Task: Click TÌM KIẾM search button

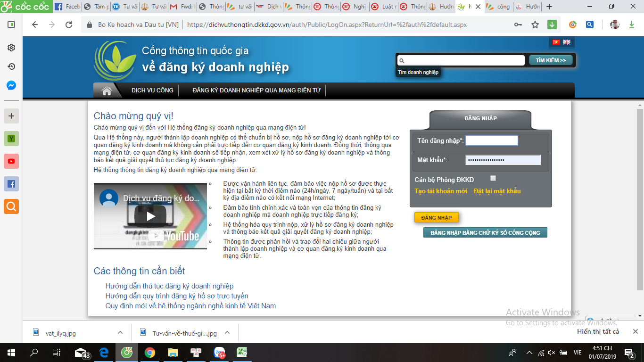Action: [550, 60]
